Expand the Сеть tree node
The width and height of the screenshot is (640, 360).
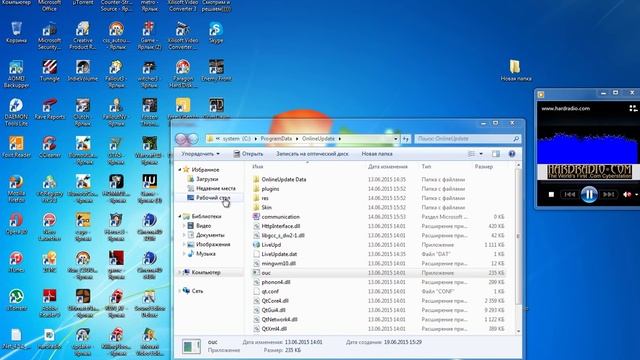[x=180, y=291]
